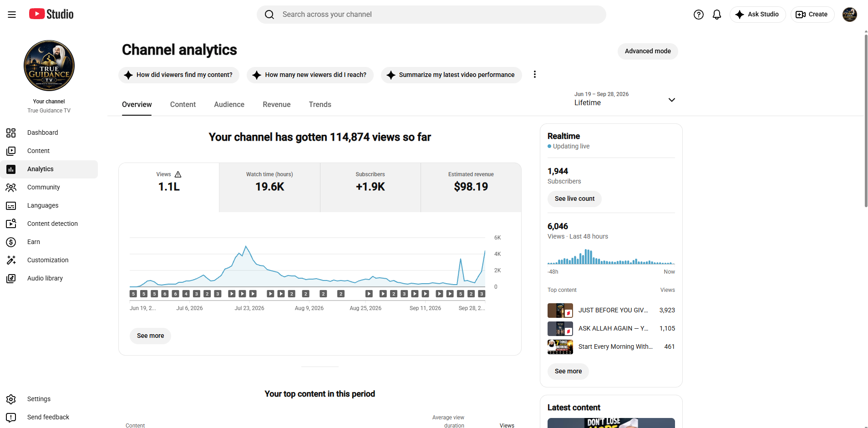The image size is (868, 428).
Task: Select the Watch time (hours) metric card
Action: [x=269, y=187]
